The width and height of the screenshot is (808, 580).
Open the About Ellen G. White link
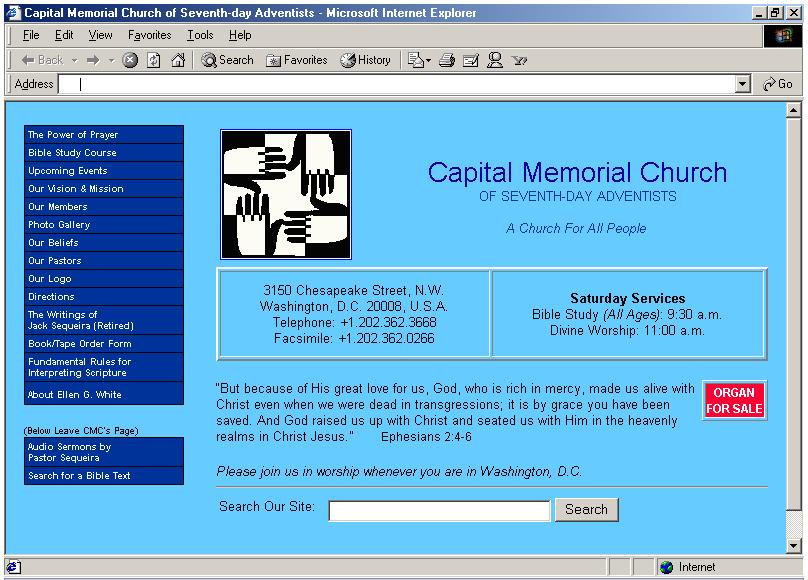pos(104,394)
